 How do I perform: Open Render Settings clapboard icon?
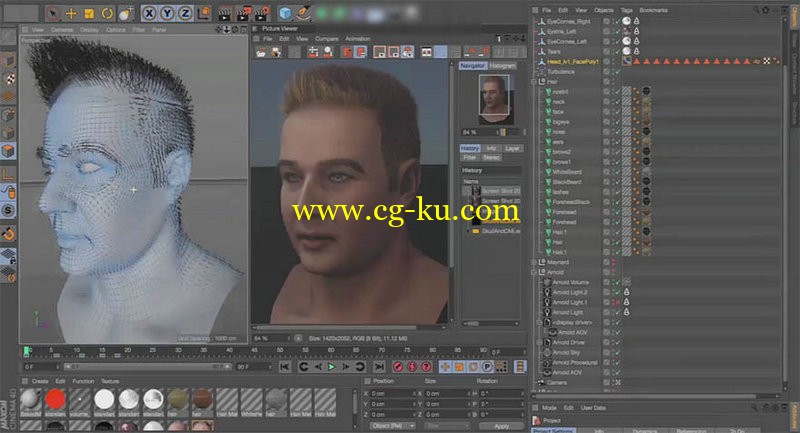pos(262,14)
